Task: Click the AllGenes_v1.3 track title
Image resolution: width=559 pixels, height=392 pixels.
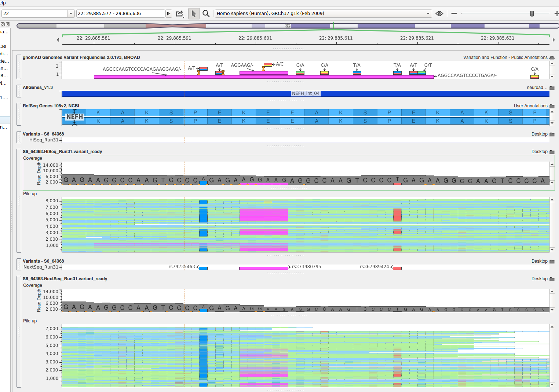Action: tap(38, 88)
